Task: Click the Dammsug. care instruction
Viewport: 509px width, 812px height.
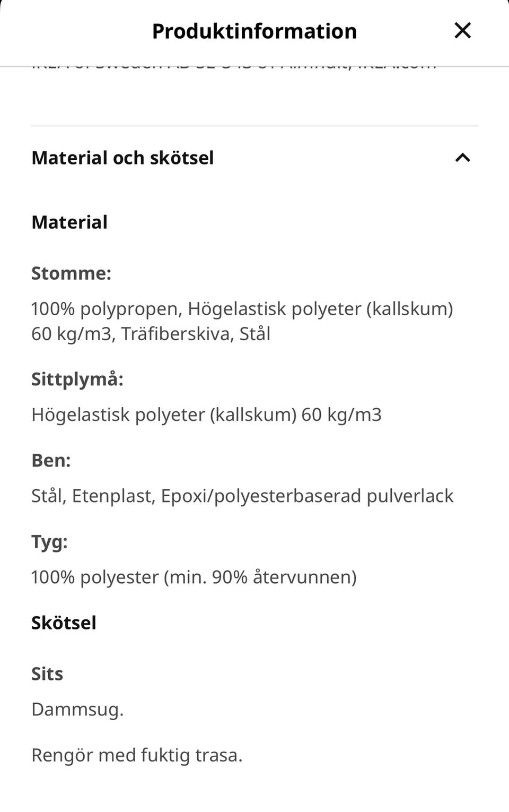Action: [77, 709]
